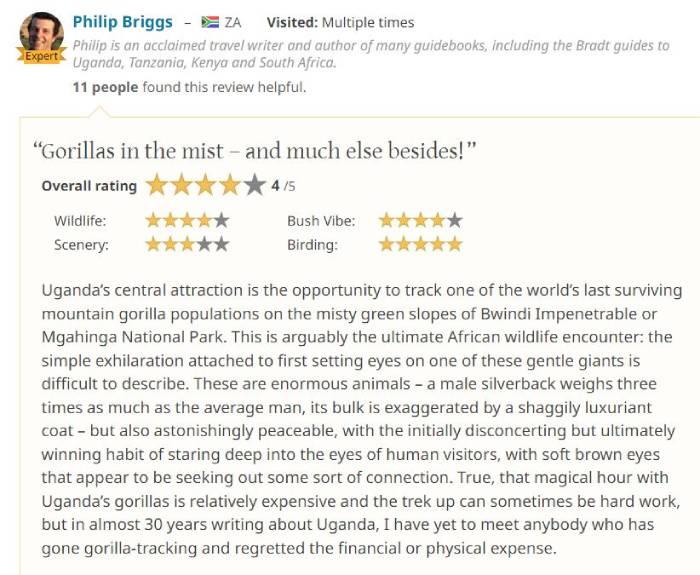Click the reviewer's profile photo
Screen dimensions: 700x575
(42, 33)
